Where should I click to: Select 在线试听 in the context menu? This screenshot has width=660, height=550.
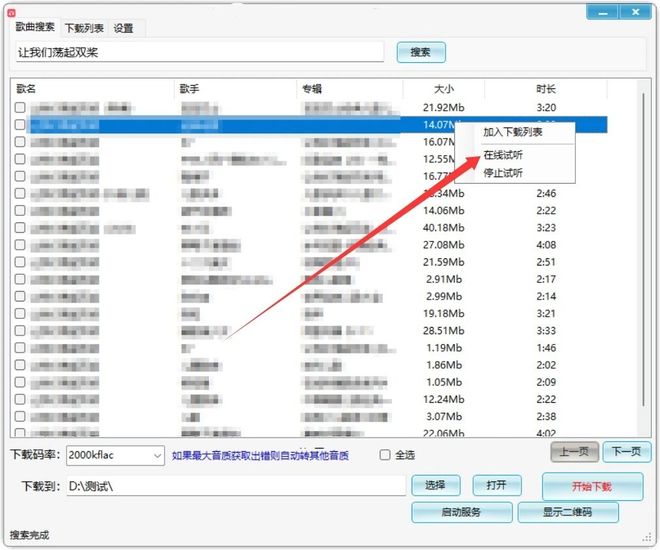pyautogui.click(x=503, y=155)
